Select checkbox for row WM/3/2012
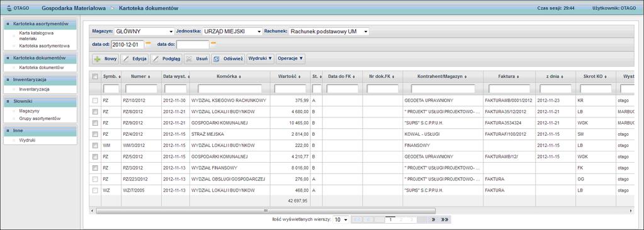This screenshot has width=644, height=230. pos(95,145)
